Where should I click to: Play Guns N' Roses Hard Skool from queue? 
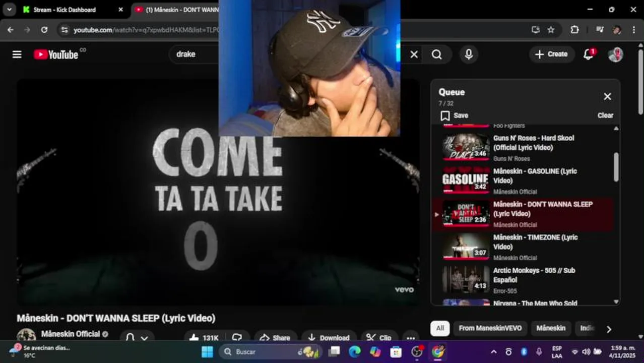[x=523, y=147]
